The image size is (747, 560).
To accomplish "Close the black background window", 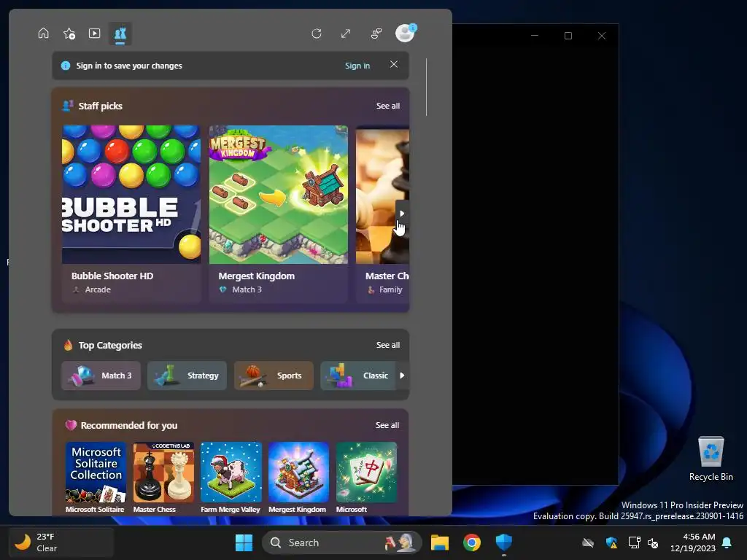I will pyautogui.click(x=602, y=36).
